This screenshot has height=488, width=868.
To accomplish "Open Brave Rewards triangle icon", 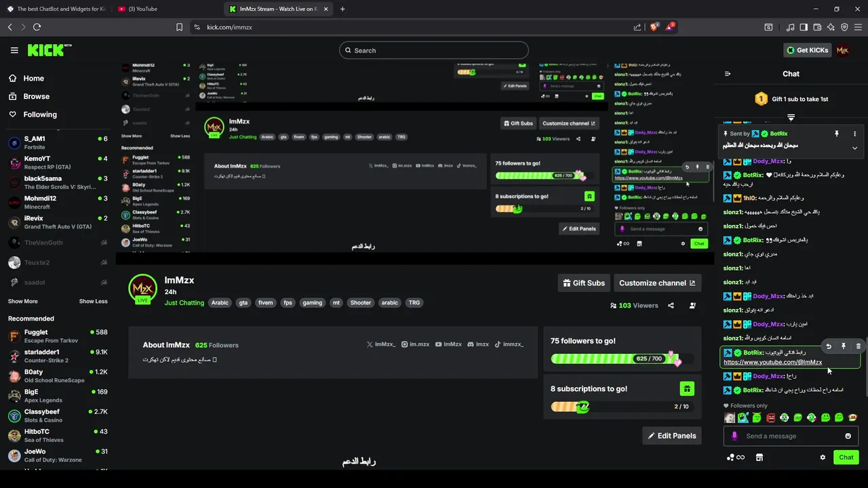I will tap(669, 26).
